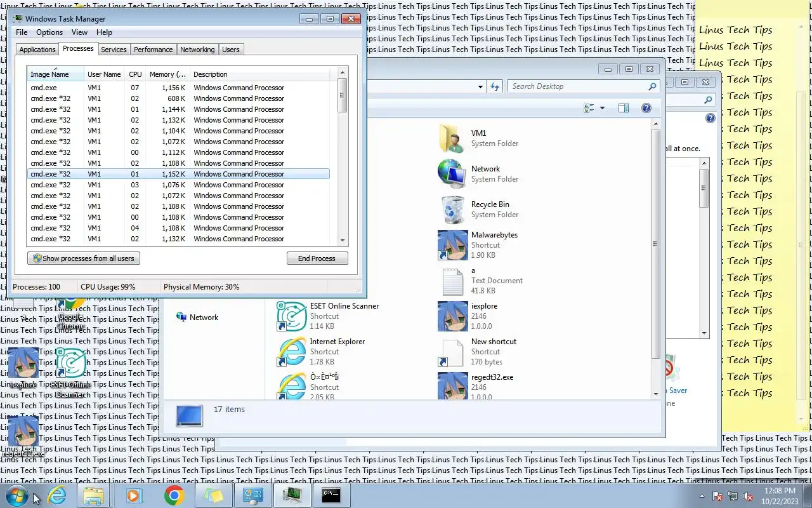
Task: Open Control Panel taskbar icon
Action: click(x=252, y=495)
